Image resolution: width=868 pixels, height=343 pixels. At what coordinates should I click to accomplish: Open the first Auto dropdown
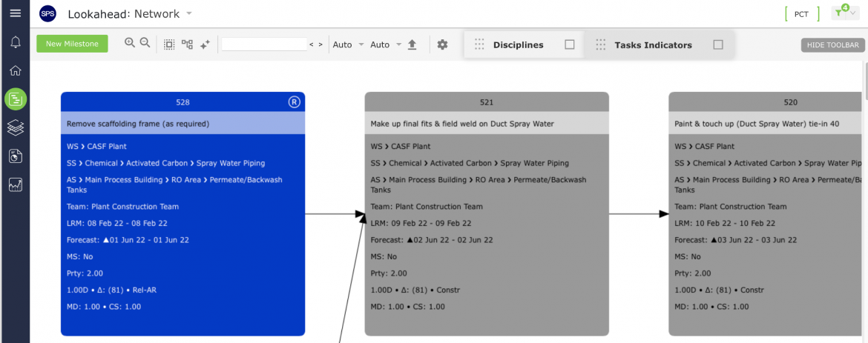361,44
